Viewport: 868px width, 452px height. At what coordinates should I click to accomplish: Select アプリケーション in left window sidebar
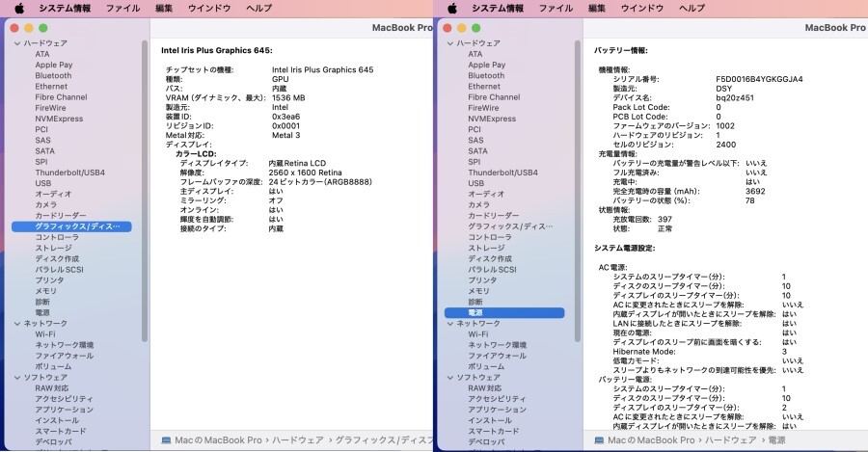point(65,410)
